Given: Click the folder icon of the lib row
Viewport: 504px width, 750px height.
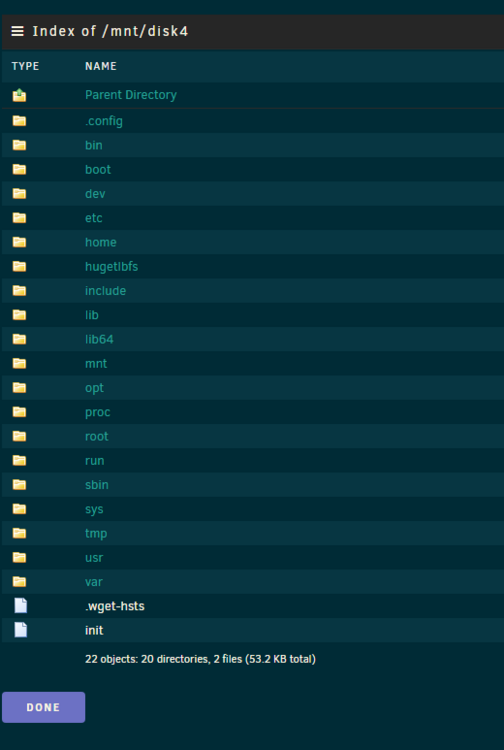Looking at the screenshot, I should tap(20, 315).
